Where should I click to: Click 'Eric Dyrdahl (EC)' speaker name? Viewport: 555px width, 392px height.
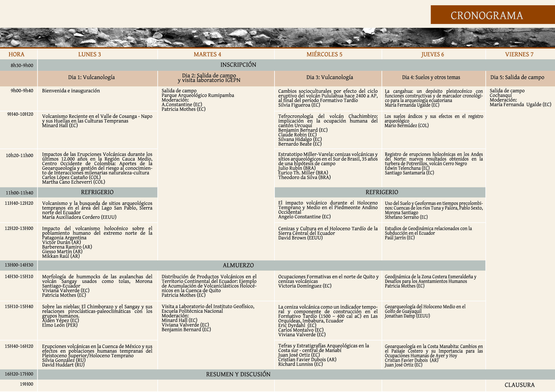point(297,325)
